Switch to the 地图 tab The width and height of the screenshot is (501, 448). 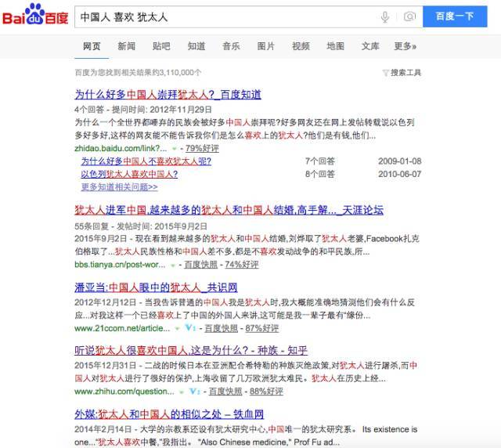click(x=336, y=46)
